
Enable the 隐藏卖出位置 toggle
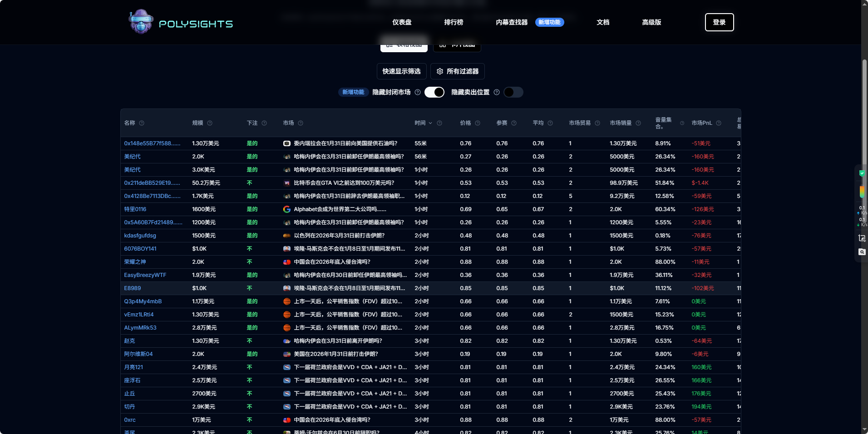(513, 92)
